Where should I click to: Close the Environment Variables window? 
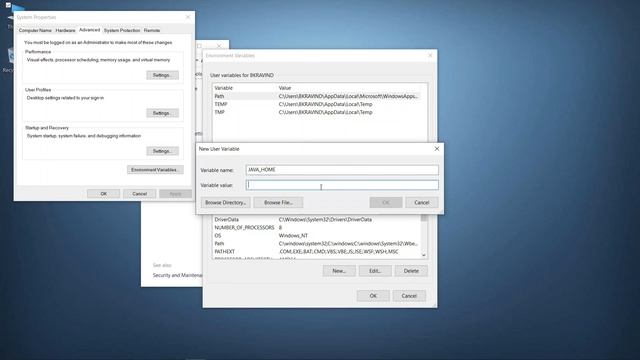click(430, 56)
